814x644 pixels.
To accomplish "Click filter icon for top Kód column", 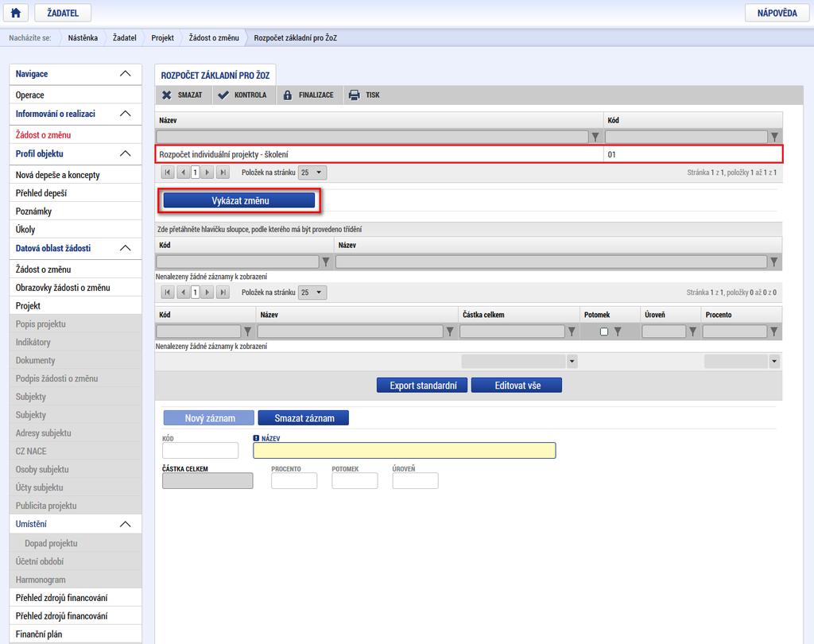I will tap(774, 137).
